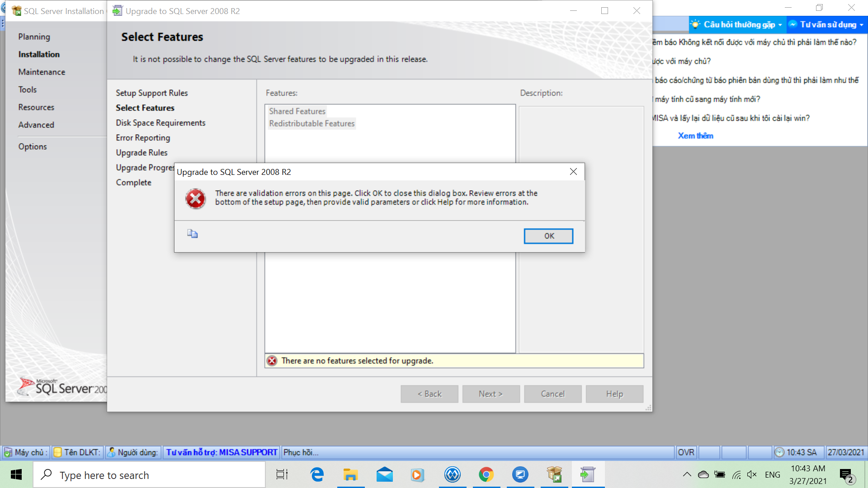Open Help for the setup wizard
The image size is (868, 488).
click(x=615, y=394)
